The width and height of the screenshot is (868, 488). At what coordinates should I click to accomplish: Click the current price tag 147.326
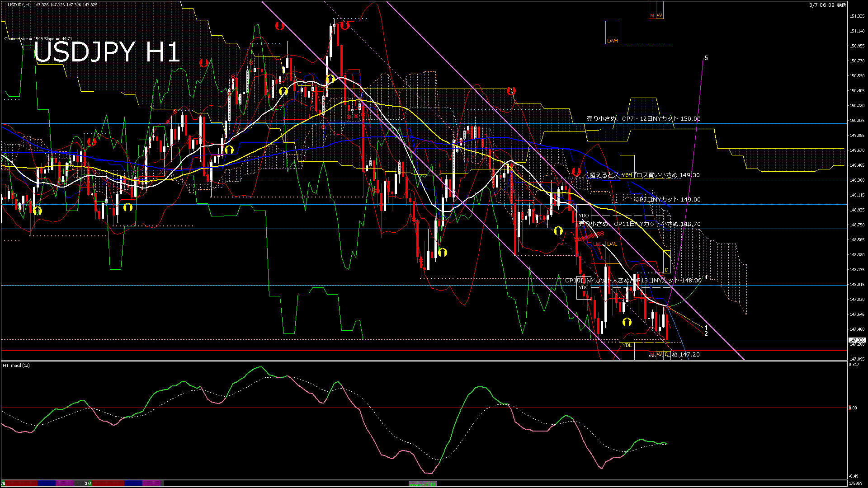857,340
